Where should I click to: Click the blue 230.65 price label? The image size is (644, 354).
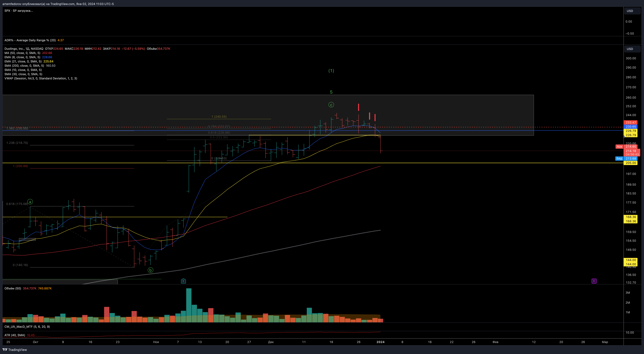tap(631, 127)
